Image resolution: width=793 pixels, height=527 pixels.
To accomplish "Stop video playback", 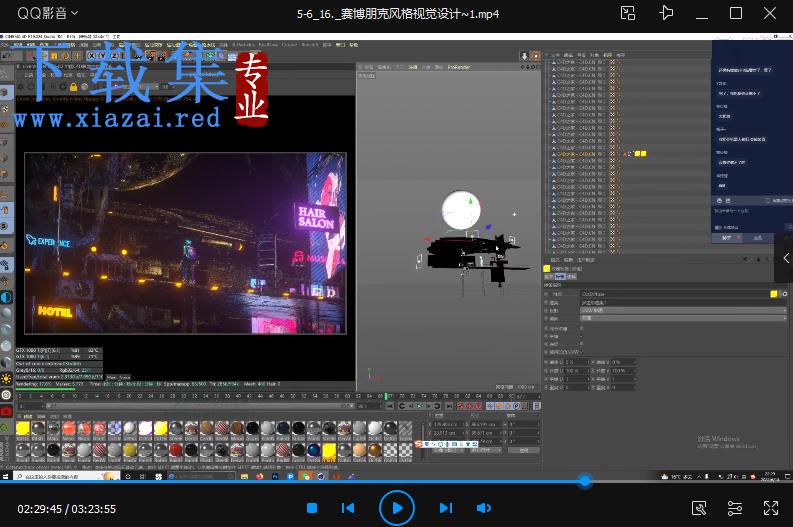I will (x=312, y=508).
